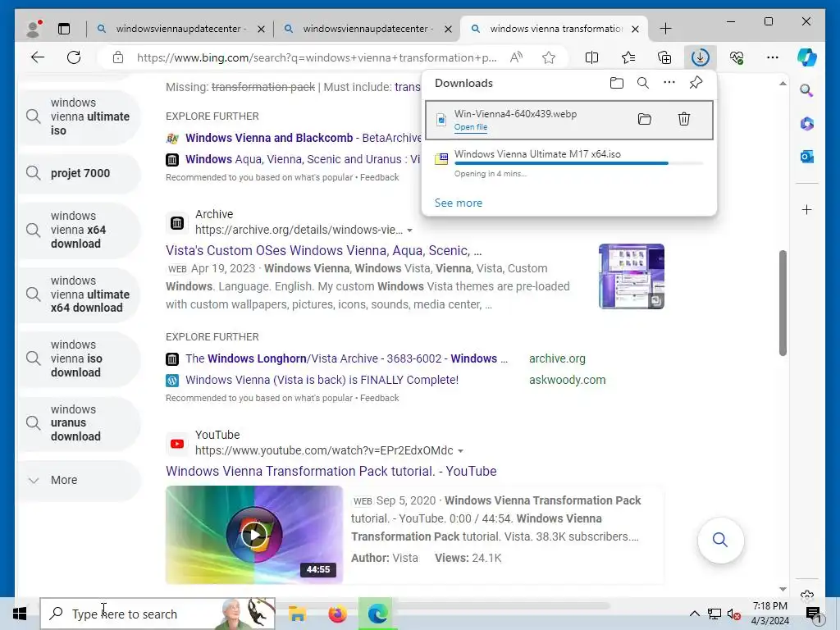The width and height of the screenshot is (840, 630).
Task: Show hidden system tray icons chevron
Action: [694, 614]
